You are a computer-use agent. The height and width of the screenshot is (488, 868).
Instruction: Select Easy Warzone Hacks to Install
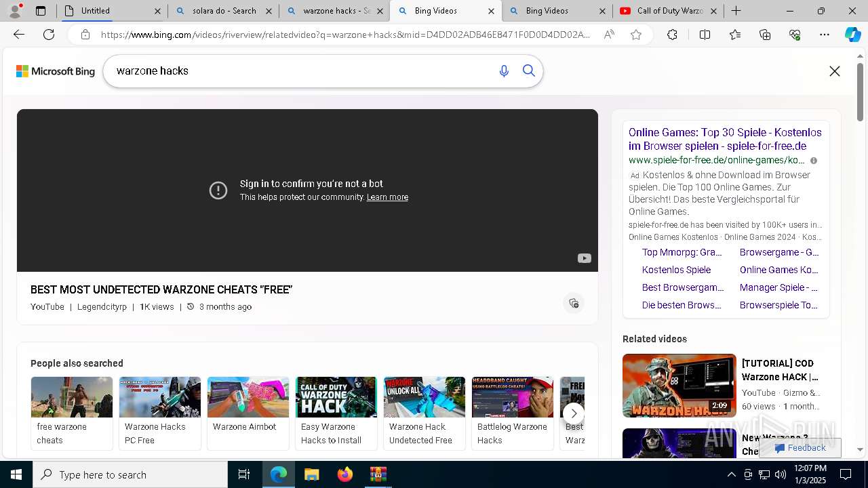tap(336, 413)
